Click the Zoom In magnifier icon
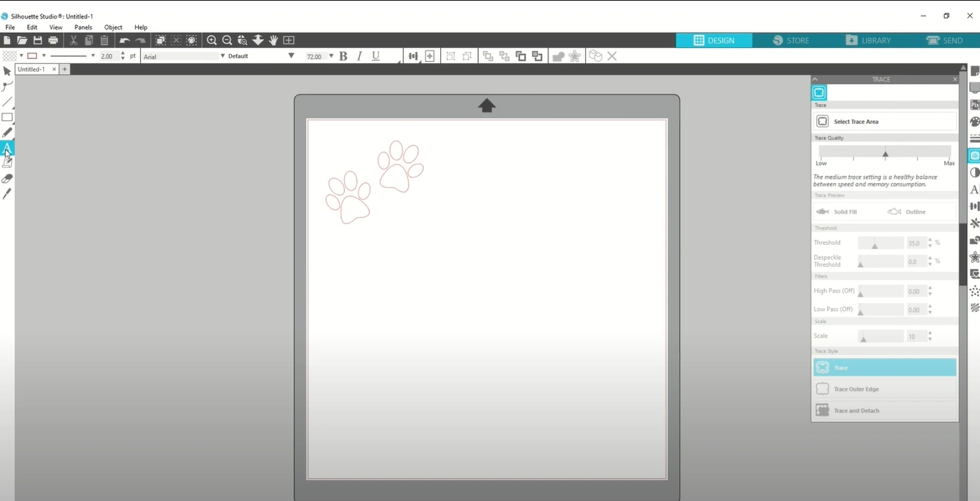Viewport: 980px width, 501px height. coord(211,41)
